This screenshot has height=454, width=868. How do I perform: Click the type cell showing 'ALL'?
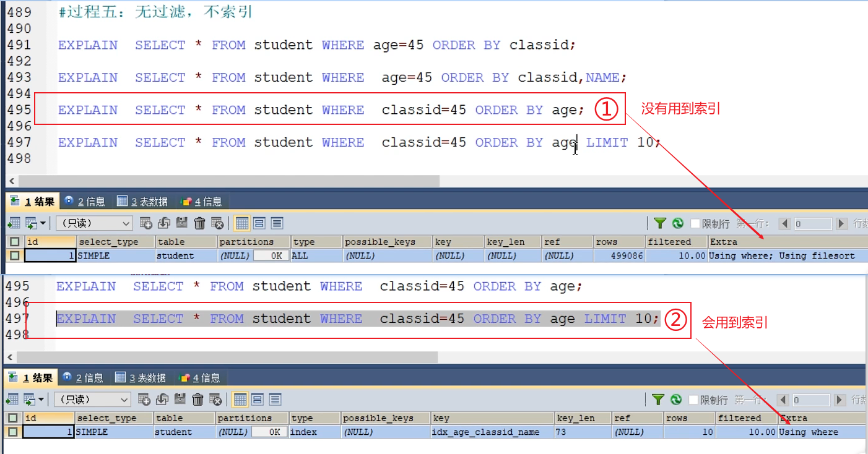316,255
